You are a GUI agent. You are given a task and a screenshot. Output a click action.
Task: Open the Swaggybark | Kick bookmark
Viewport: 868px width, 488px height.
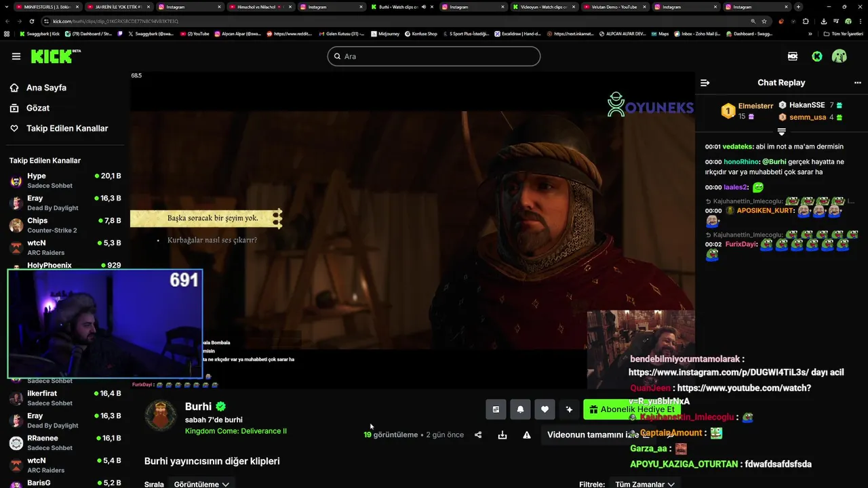click(39, 33)
